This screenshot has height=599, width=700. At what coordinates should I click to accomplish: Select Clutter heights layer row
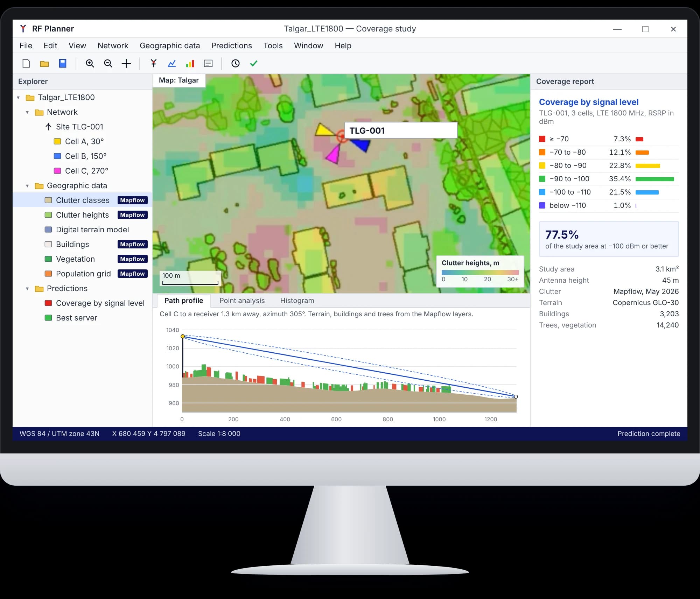pos(82,215)
